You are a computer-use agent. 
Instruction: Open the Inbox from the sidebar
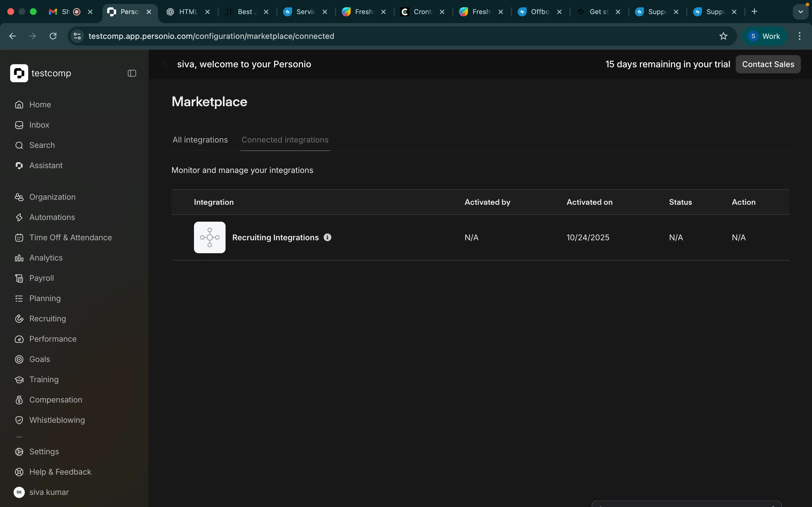[x=39, y=125]
